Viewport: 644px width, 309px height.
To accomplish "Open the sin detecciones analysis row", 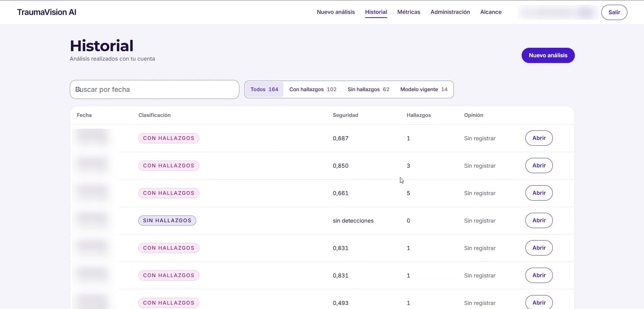I will click(x=539, y=221).
